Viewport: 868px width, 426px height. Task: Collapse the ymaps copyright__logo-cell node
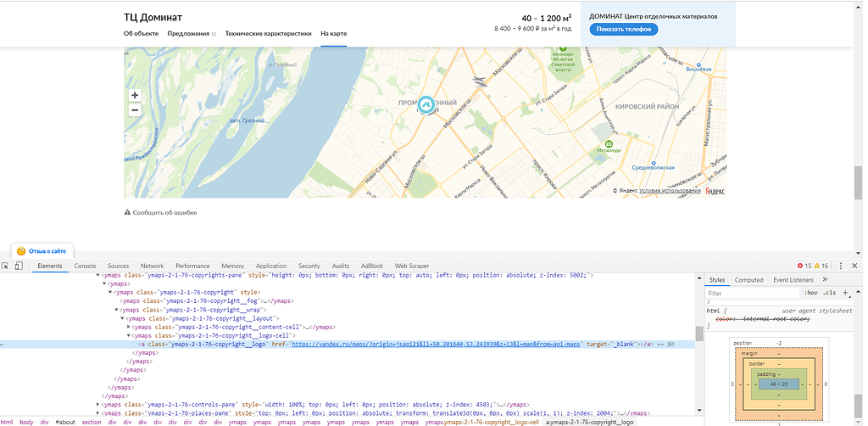click(x=128, y=335)
